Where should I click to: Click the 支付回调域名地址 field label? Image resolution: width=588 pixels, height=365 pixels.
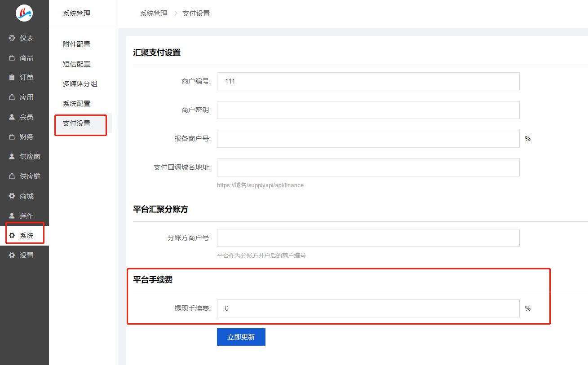[x=182, y=167]
